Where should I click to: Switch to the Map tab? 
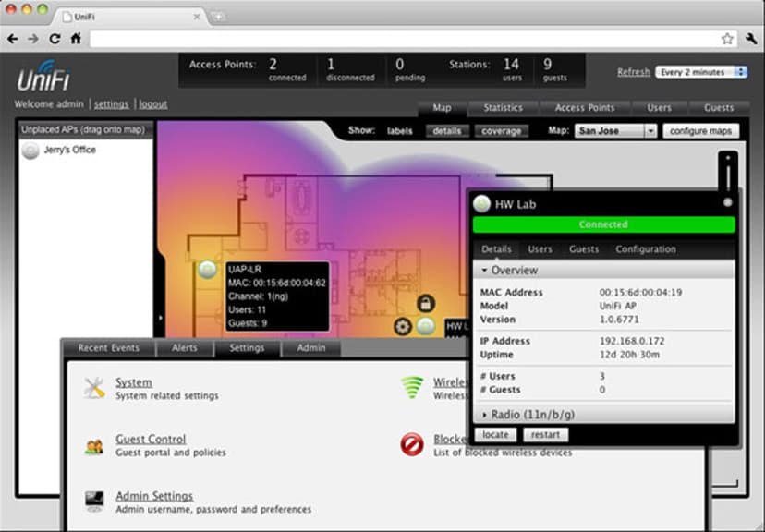442,108
